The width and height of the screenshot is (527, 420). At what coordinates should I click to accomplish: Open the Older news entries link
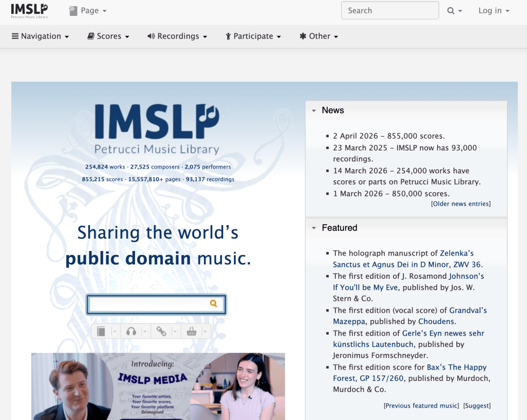point(460,204)
